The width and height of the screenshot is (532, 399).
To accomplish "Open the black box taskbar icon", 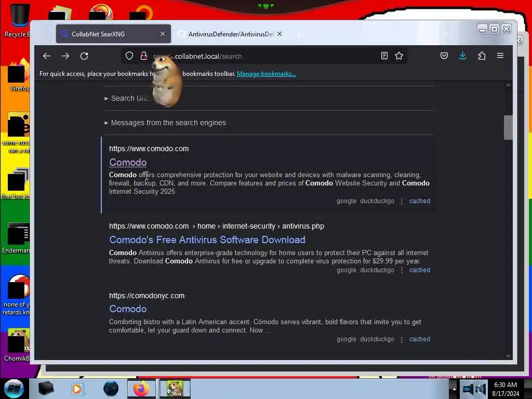I will (46, 389).
